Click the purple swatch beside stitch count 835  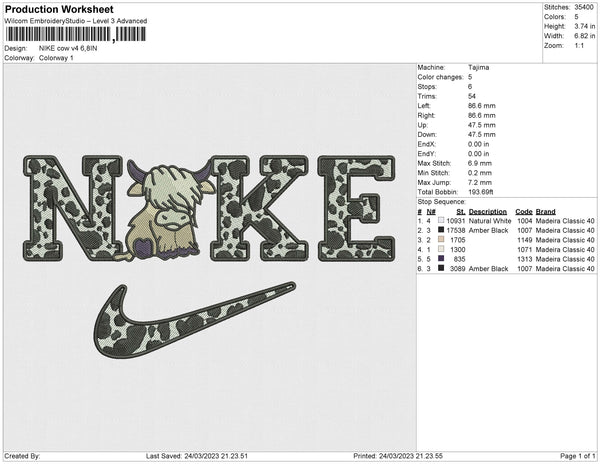coord(441,259)
